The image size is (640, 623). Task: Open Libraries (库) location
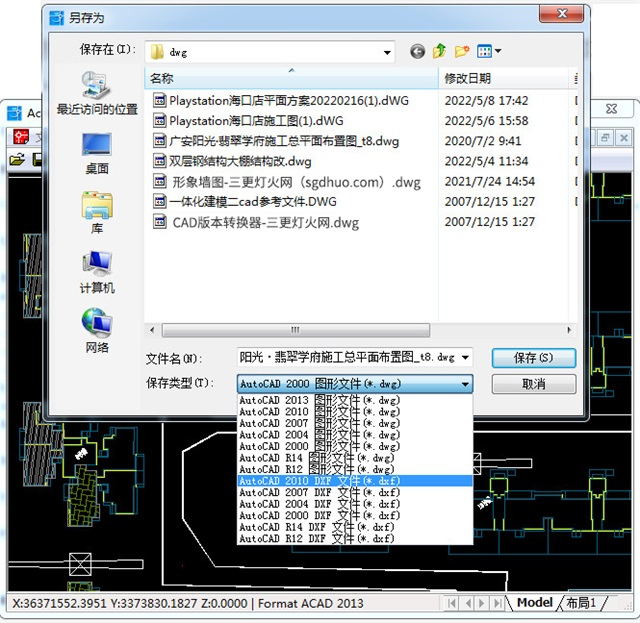(97, 213)
